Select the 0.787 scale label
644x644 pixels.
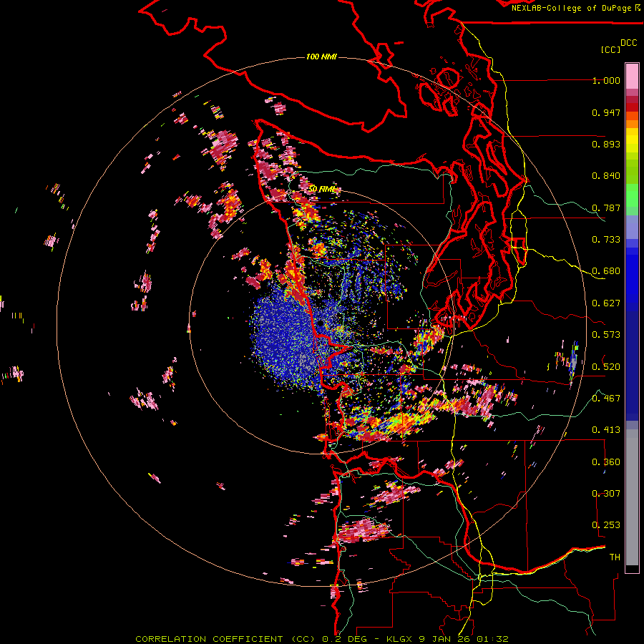point(606,208)
